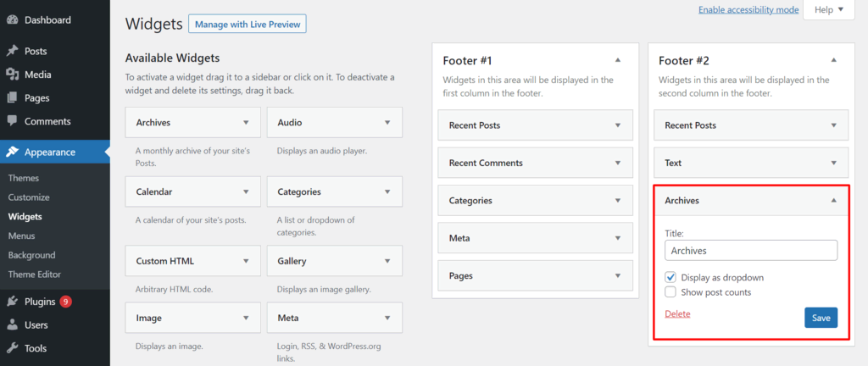Screen dimensions: 868x366
Task: Open the Themes submenu item
Action: point(24,178)
